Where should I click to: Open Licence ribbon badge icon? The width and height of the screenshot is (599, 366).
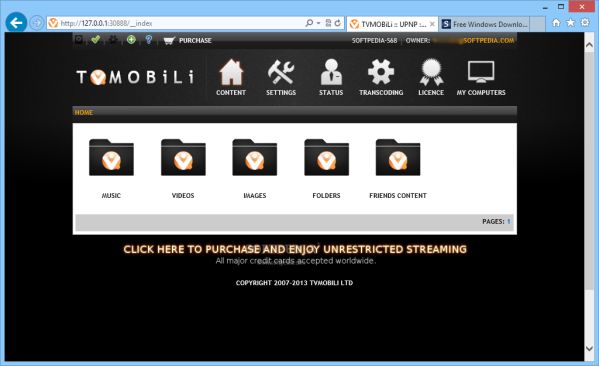(431, 72)
